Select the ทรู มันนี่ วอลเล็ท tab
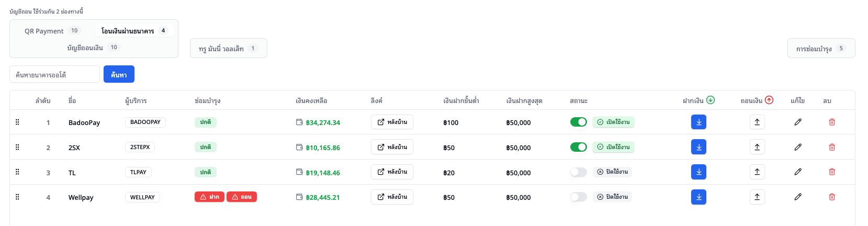The width and height of the screenshot is (868, 226). coord(228,49)
